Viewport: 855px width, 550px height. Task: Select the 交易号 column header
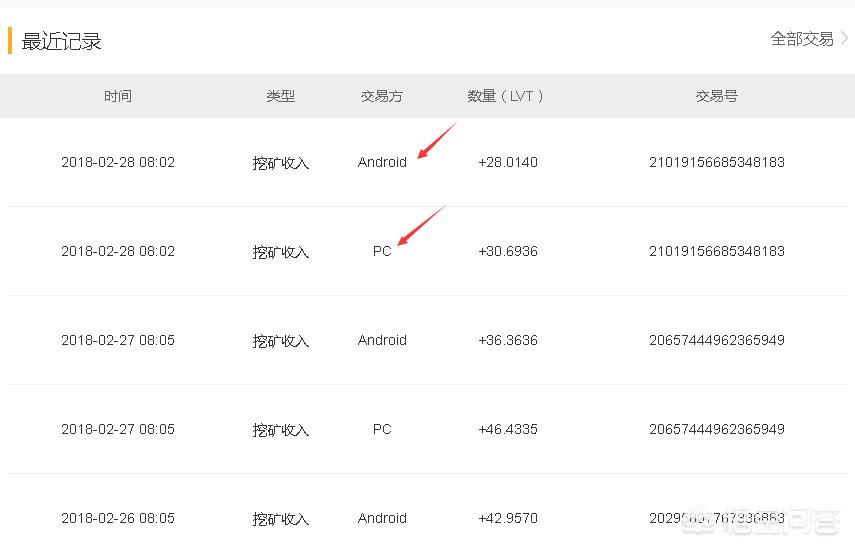pyautogui.click(x=717, y=96)
